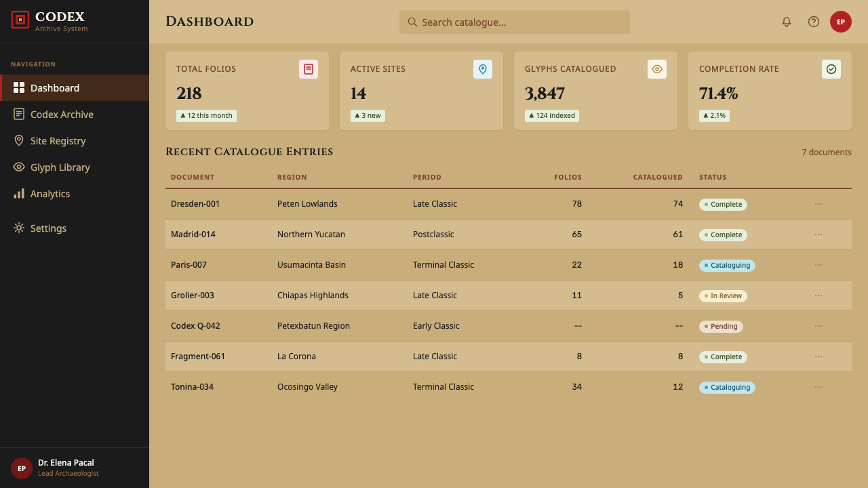Open row options for Fragment-061

coord(818,357)
